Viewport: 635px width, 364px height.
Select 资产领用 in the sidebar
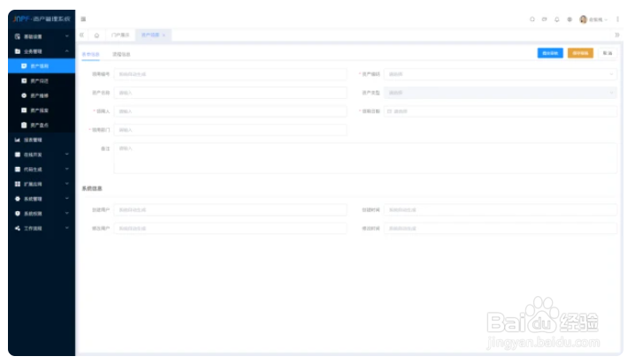[42, 66]
